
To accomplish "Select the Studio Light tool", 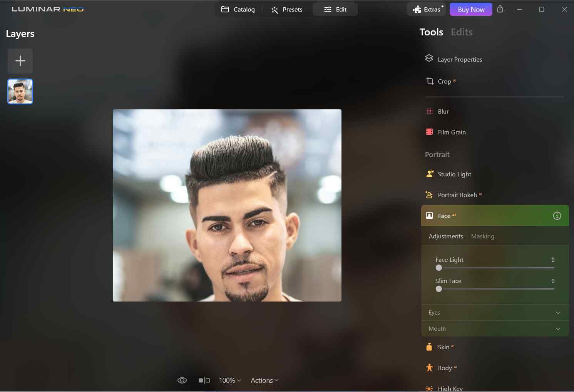I will click(454, 174).
